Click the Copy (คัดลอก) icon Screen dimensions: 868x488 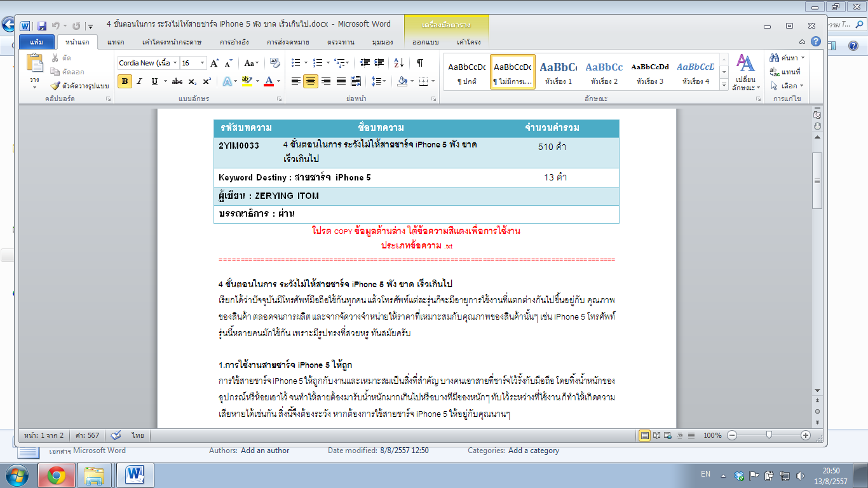click(55, 72)
